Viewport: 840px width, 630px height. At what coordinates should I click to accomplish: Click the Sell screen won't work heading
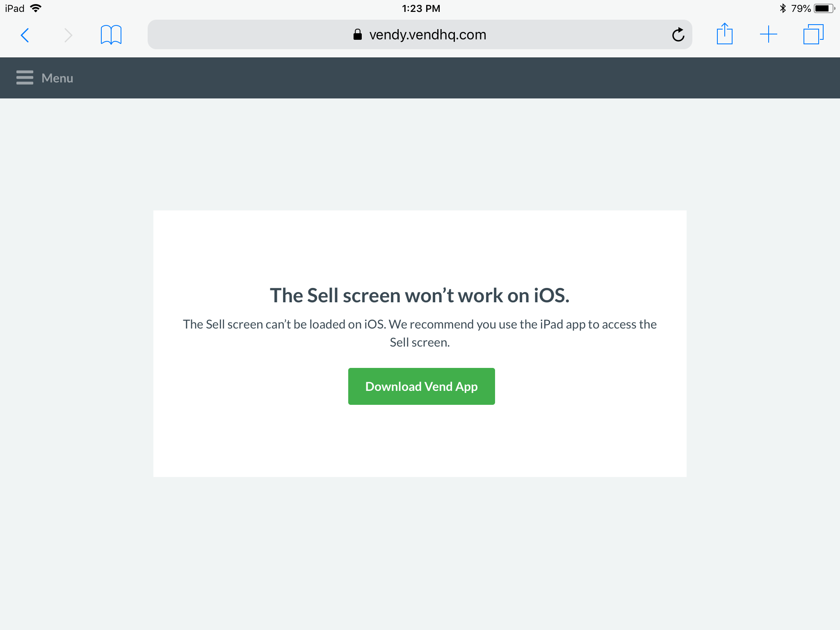tap(420, 295)
